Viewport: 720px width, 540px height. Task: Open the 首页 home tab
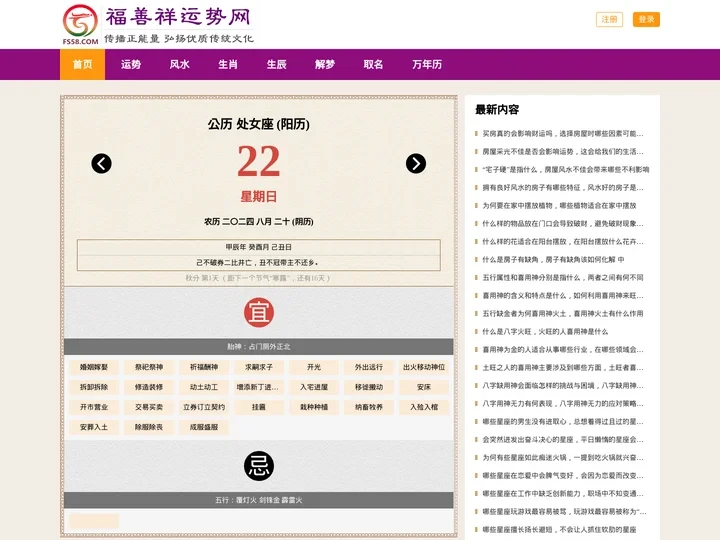point(83,64)
